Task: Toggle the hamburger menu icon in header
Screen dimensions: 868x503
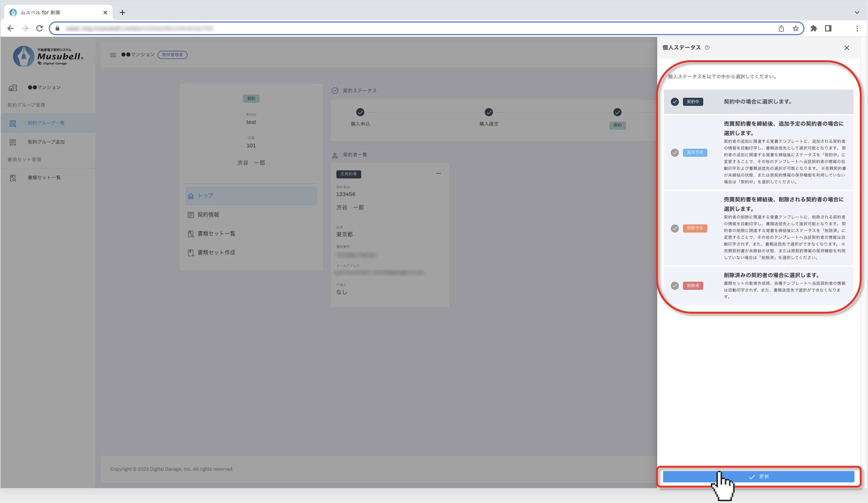Action: [x=113, y=55]
